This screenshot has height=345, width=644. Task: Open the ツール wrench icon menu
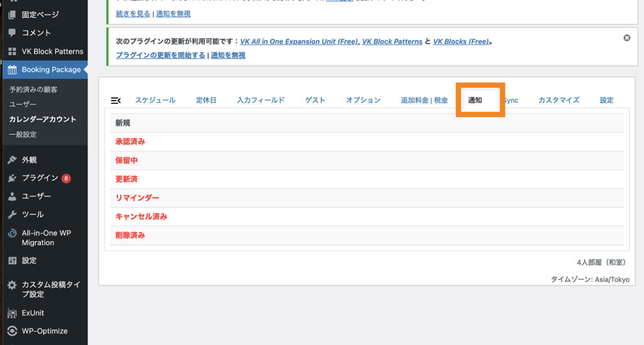tap(13, 215)
